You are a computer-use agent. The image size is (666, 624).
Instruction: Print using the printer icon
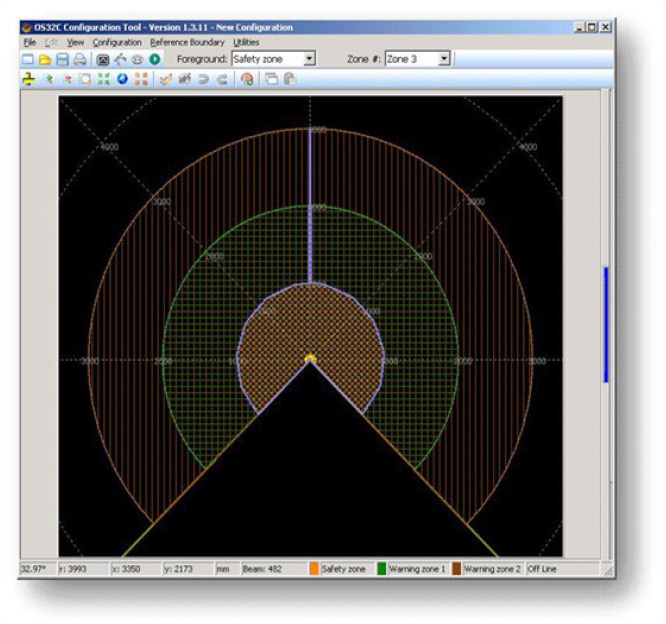[x=80, y=59]
